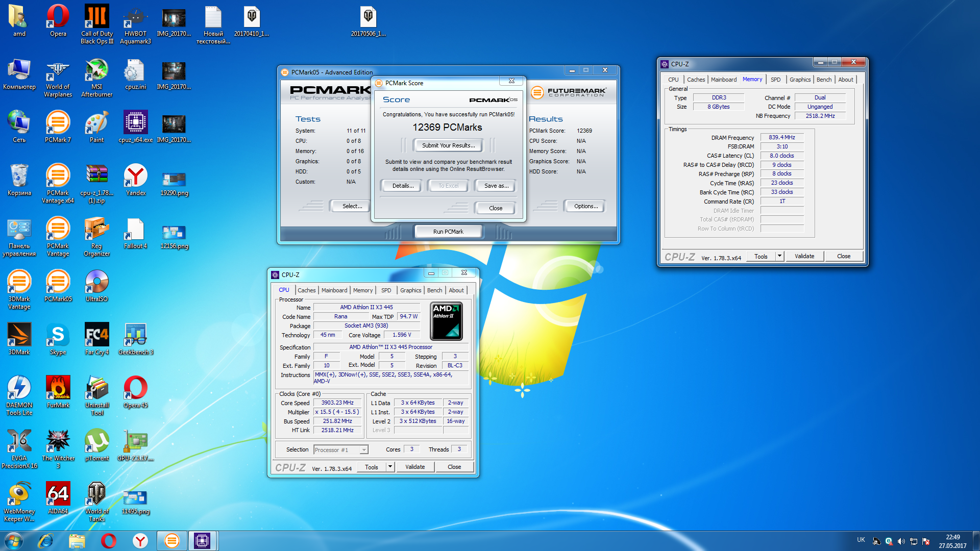
Task: Click DRAM Frequency value 839.4 MHz
Action: (782, 137)
